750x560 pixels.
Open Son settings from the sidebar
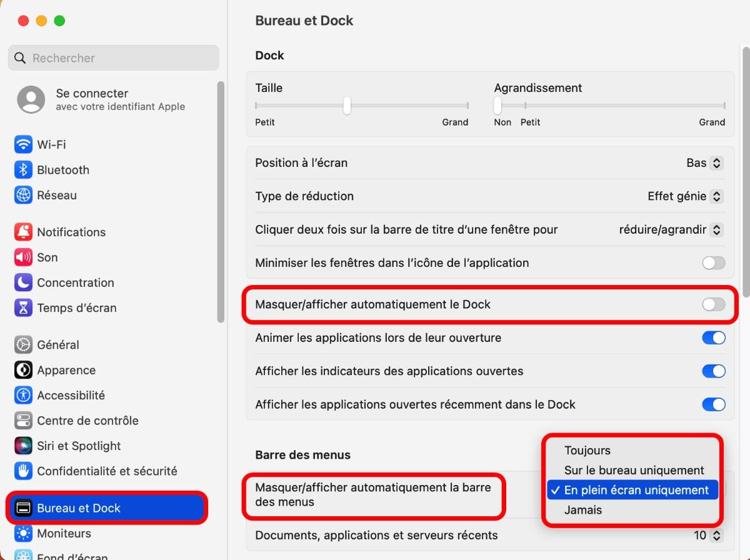[44, 257]
